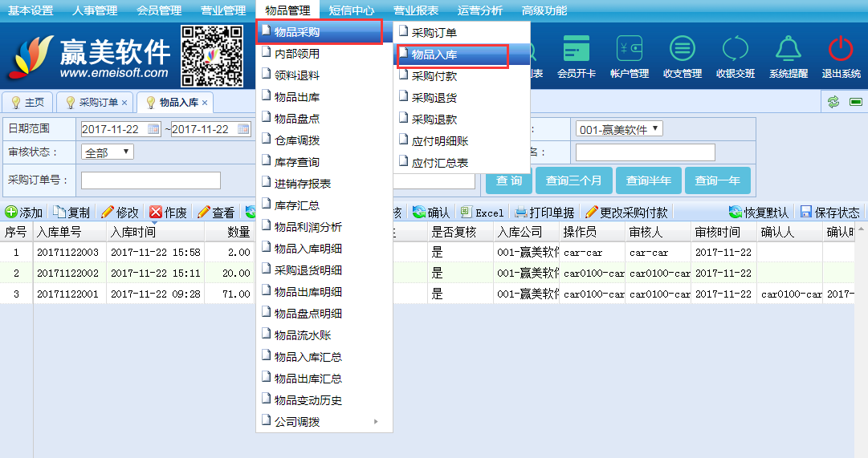This screenshot has height=458, width=868.
Task: Click the 采购订单号 input field
Action: pos(150,180)
